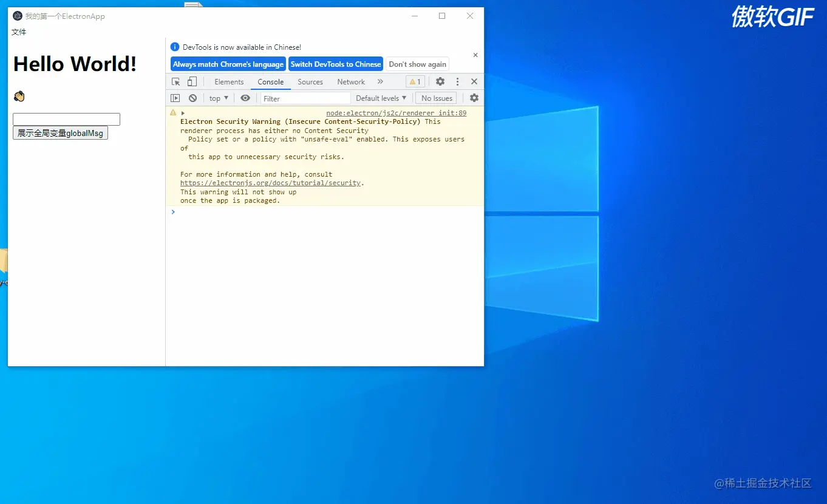Clear the console
The width and height of the screenshot is (827, 504).
pyautogui.click(x=192, y=98)
